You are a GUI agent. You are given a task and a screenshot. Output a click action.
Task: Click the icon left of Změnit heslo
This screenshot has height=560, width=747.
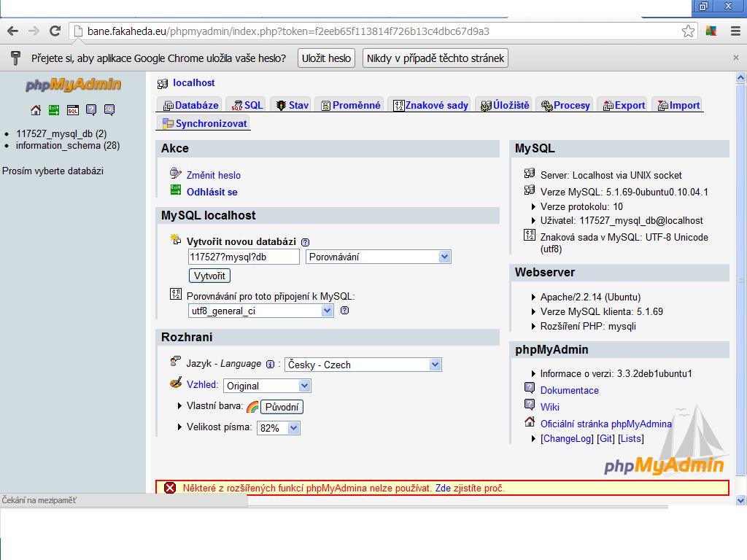pos(176,173)
